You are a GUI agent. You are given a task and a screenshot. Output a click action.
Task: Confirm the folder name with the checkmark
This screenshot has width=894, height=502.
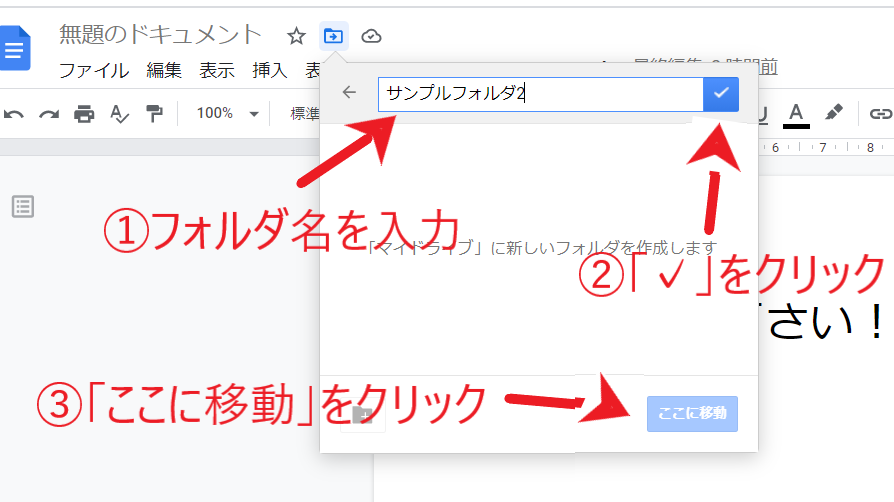721,94
